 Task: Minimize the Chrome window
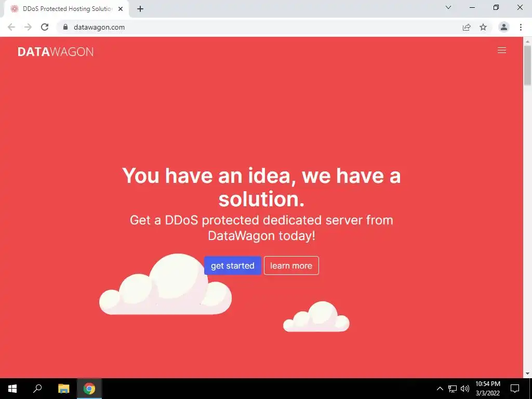[x=472, y=7]
